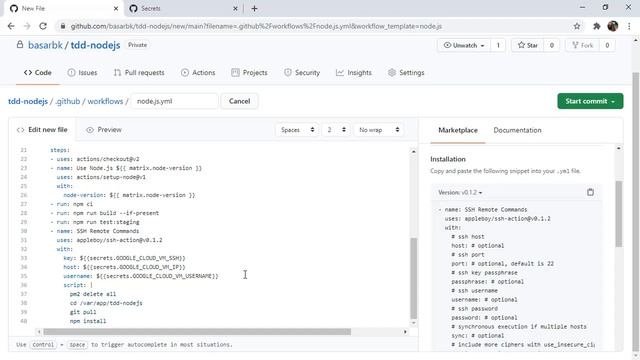Viewport: 640px width, 360px height.
Task: Star the repository
Action: [528, 45]
